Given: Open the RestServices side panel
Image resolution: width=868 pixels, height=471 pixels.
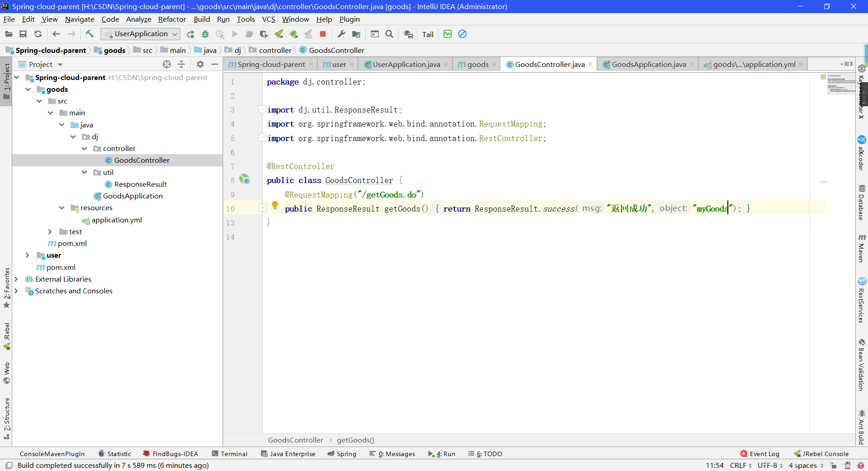Looking at the screenshot, I should pos(862,300).
